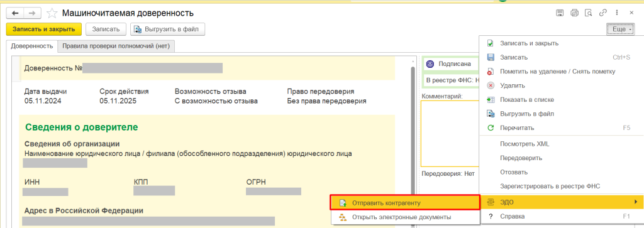Screen dimensions: 644x228
Task: Choose Выгрузить в файл in the menu
Action: 561,114
